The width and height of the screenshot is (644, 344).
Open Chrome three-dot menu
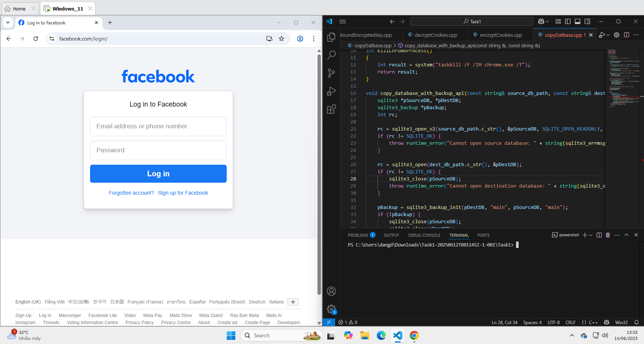click(x=314, y=39)
